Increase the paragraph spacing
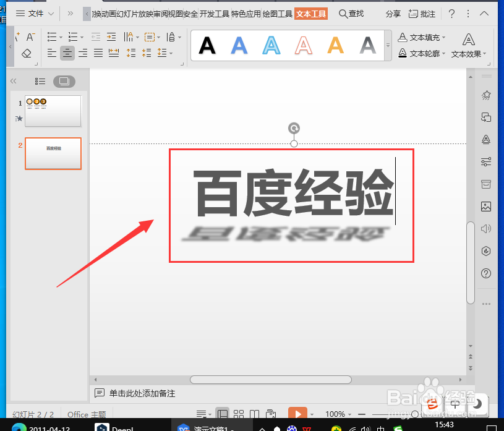 [131, 53]
